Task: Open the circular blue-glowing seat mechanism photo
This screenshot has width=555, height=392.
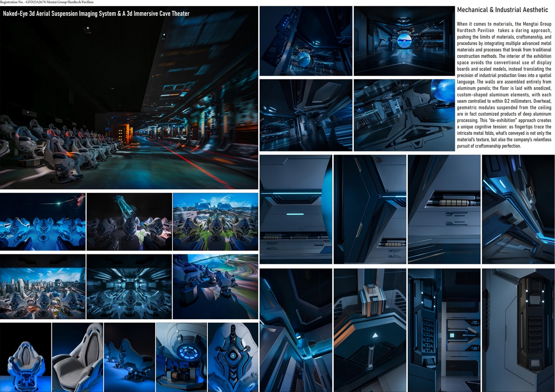Action: point(181,357)
